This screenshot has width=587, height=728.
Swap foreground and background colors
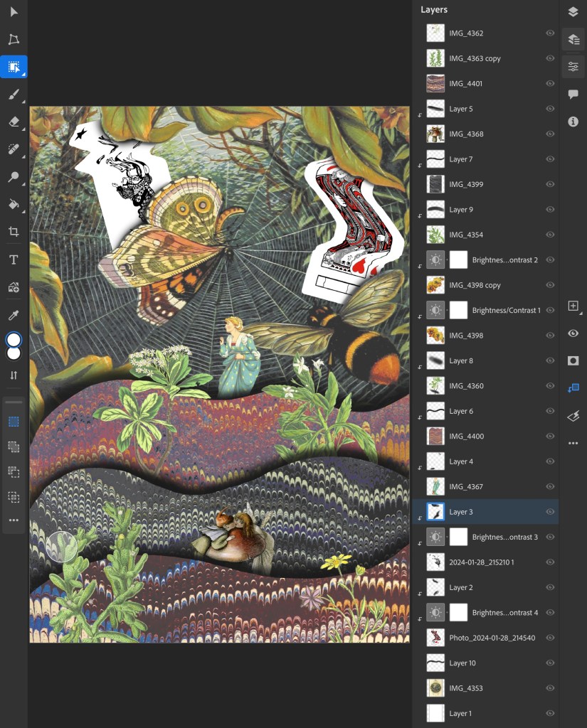(x=14, y=375)
